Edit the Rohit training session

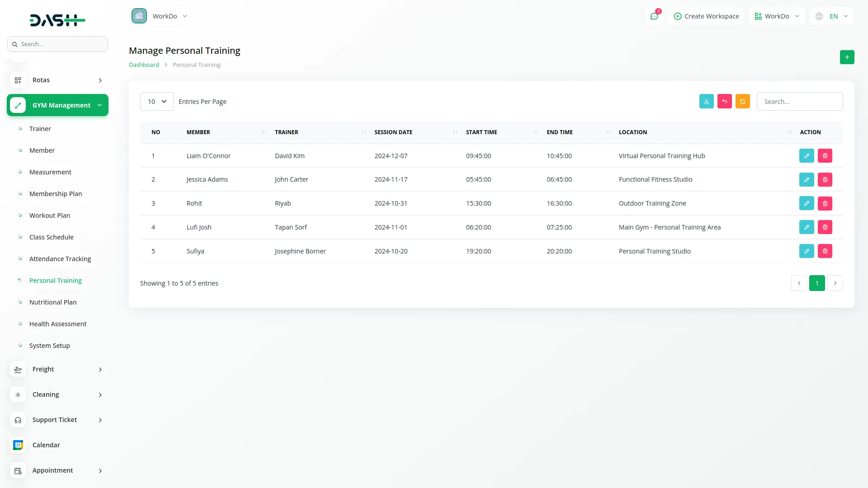coord(806,203)
